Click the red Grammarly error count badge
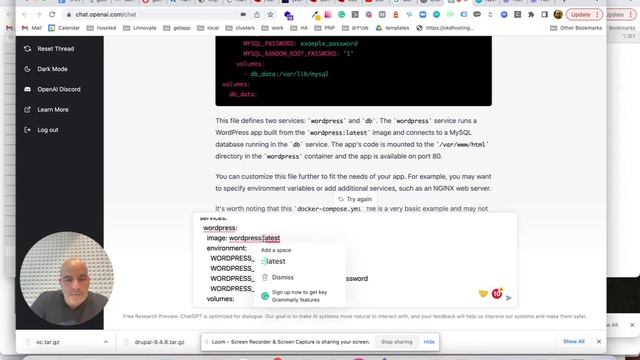Viewport: 640px width, 360px height. pos(497,293)
